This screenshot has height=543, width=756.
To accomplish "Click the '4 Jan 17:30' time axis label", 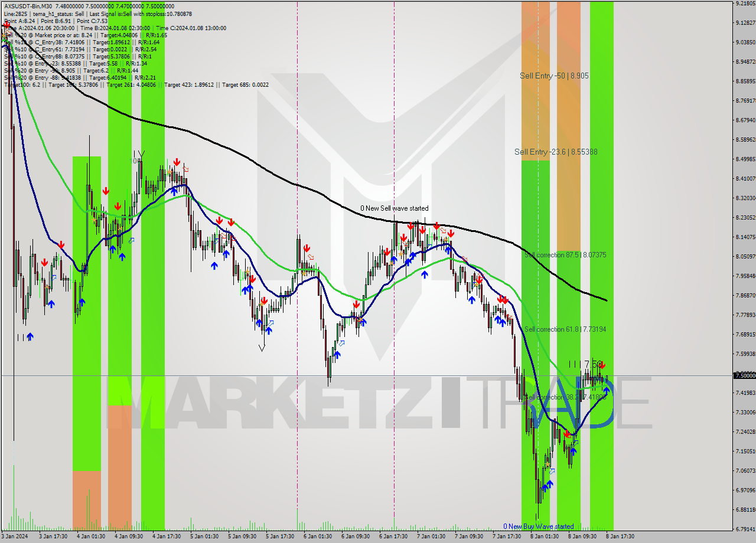I will click(166, 537).
